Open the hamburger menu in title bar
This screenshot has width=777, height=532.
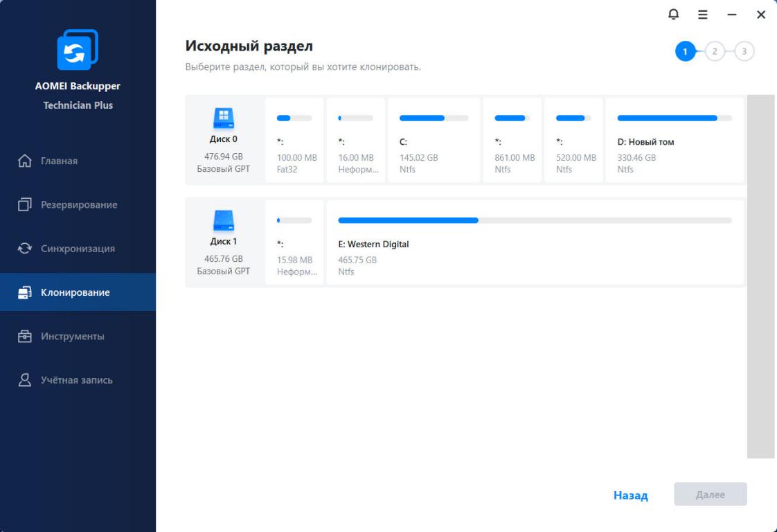coord(702,15)
